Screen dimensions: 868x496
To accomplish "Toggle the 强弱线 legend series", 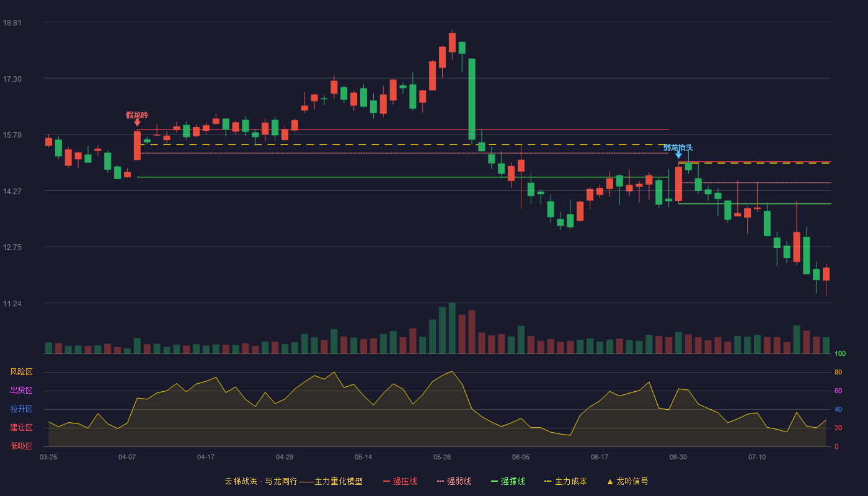I will (x=454, y=481).
